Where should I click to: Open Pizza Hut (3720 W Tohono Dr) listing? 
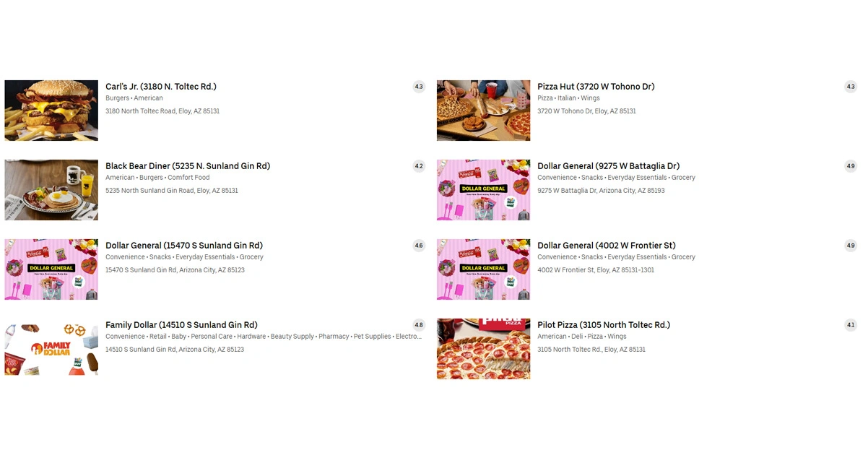(596, 87)
